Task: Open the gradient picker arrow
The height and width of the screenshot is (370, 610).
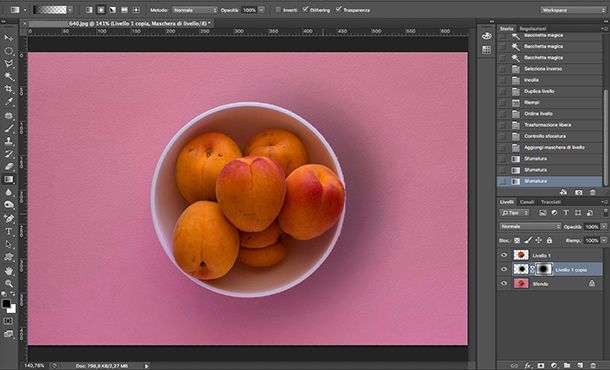Action: [x=70, y=10]
